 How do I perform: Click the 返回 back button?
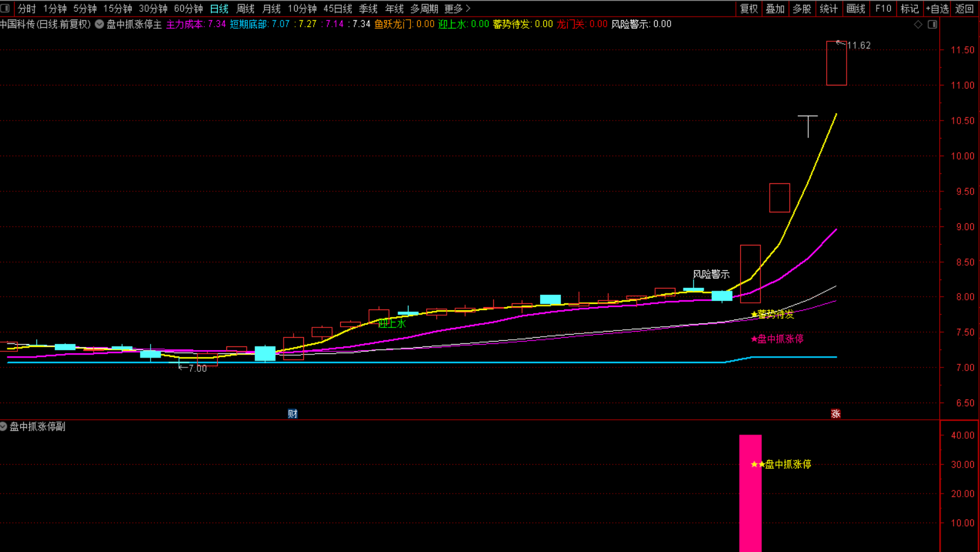coord(964,9)
